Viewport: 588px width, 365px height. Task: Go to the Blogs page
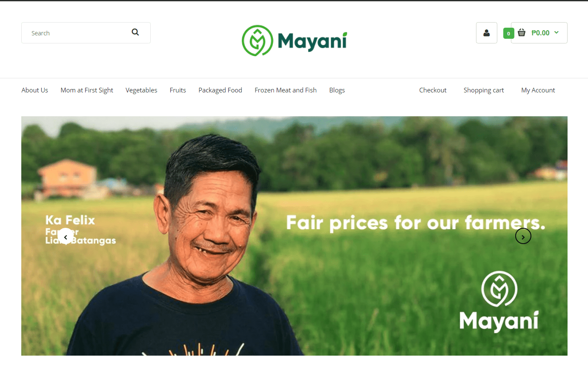[x=337, y=90]
